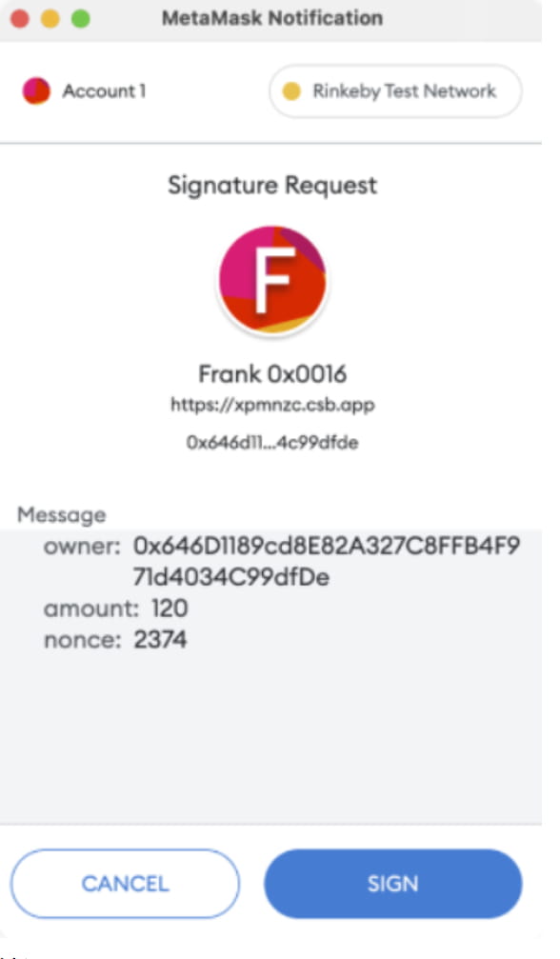Screen dimensions: 560x959
Task: Click the yellow minimize window button
Action: [x=50, y=18]
